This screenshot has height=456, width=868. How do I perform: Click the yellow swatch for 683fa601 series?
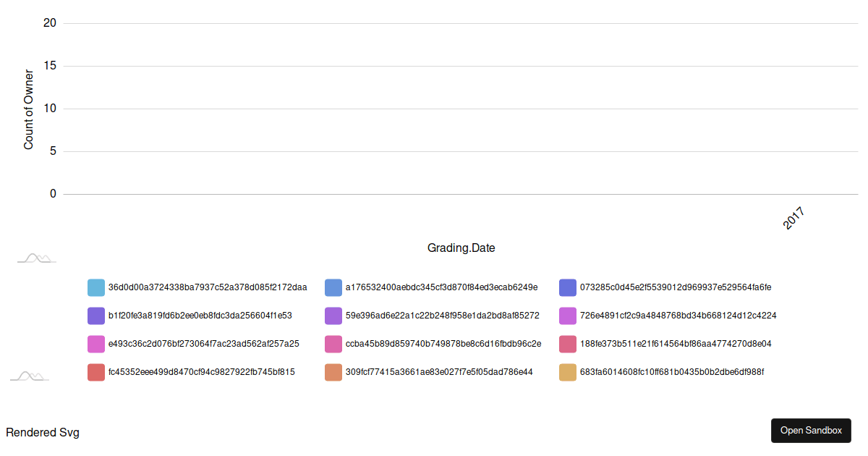(x=567, y=371)
